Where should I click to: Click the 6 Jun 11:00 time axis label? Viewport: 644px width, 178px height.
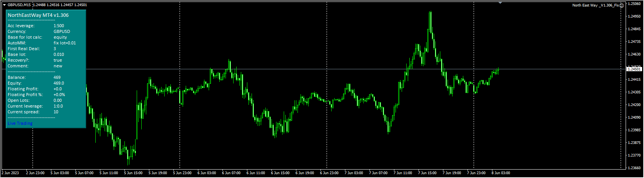point(256,173)
